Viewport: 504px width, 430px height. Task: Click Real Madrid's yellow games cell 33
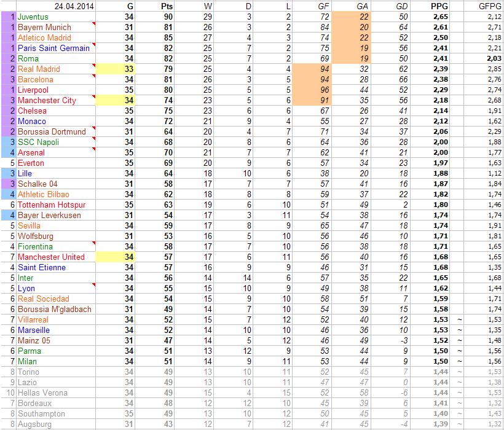click(x=115, y=69)
